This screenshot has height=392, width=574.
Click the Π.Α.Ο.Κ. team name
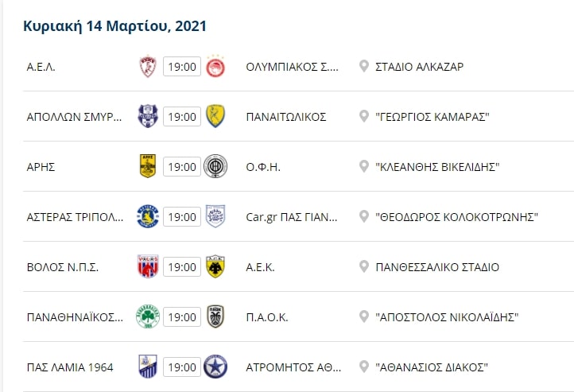[x=267, y=317]
